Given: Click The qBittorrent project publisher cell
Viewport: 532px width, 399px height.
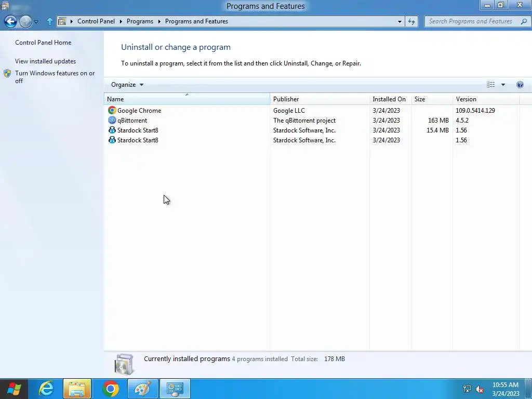Looking at the screenshot, I should click(304, 121).
